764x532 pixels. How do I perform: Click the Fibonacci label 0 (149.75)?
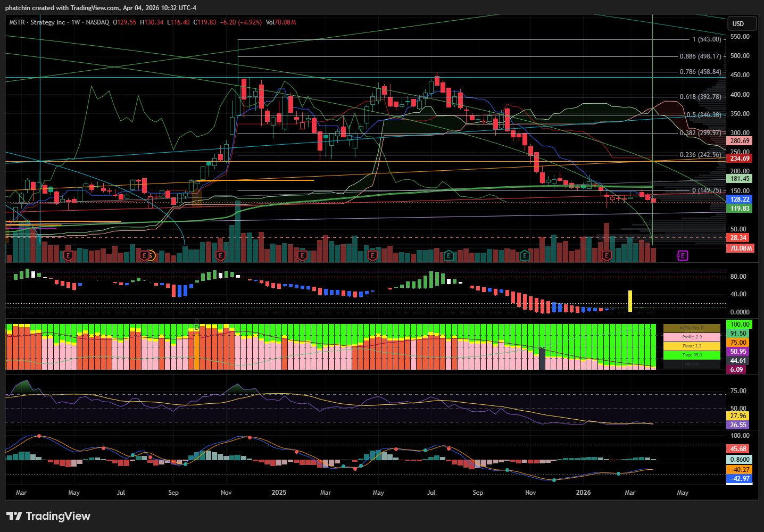click(707, 190)
